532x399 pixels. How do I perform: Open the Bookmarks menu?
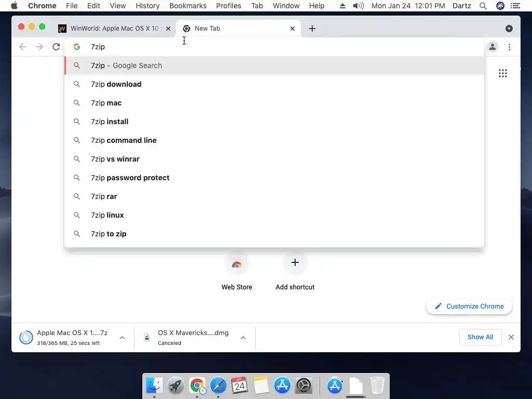pos(188,6)
